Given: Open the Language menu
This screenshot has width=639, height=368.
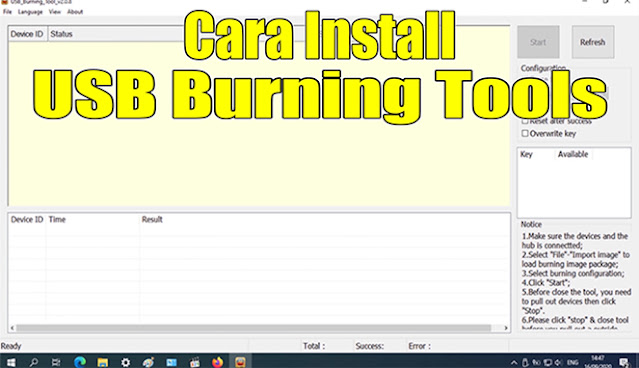Looking at the screenshot, I should coord(30,12).
